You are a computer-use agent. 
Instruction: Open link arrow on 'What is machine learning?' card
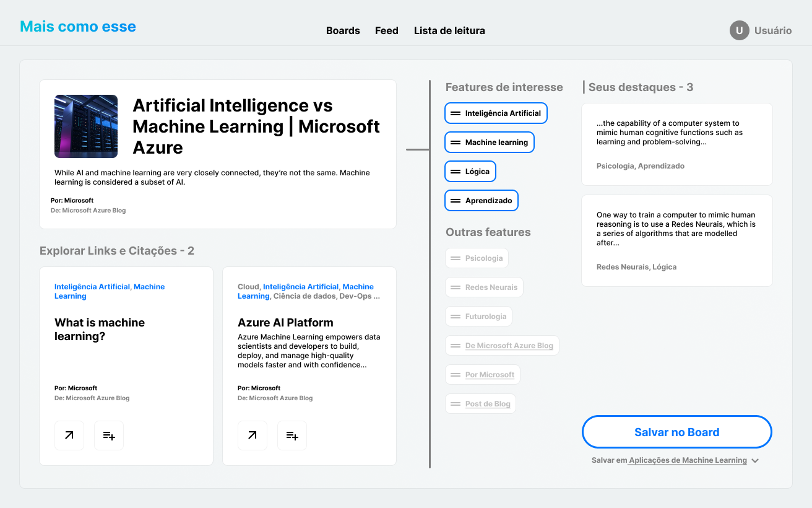(x=69, y=436)
